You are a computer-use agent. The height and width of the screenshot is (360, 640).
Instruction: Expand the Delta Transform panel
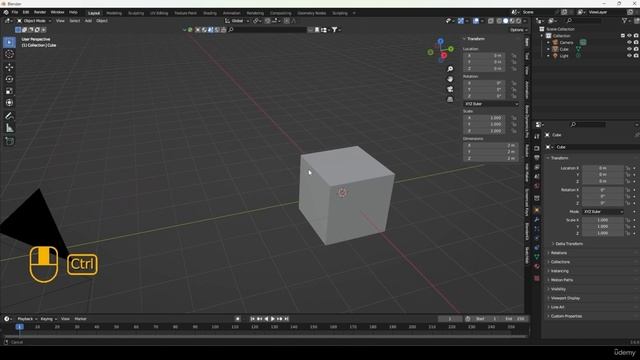click(569, 244)
